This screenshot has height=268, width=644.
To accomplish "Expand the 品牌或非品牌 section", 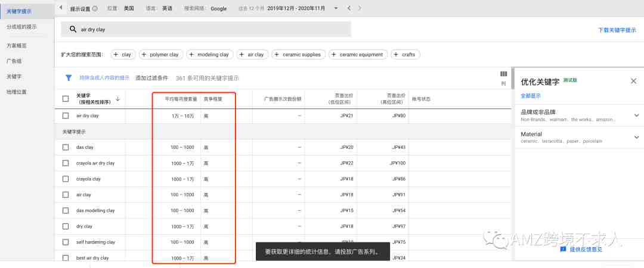I will pyautogui.click(x=636, y=116).
